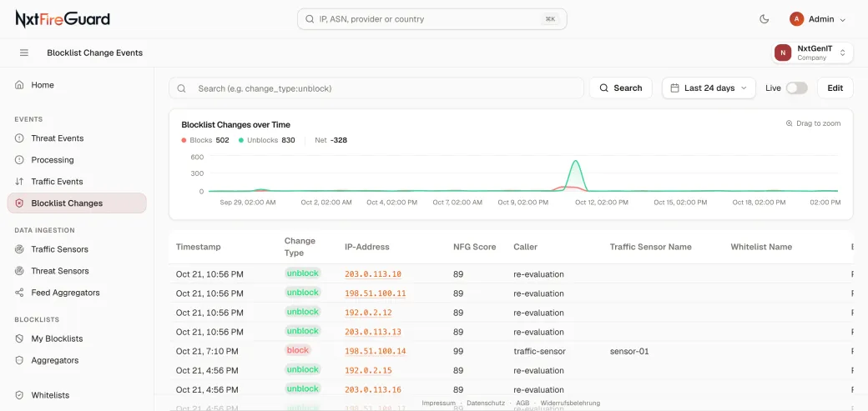Toggle Blocks series in chart legend
This screenshot has width=868, height=411.
pyautogui.click(x=204, y=140)
